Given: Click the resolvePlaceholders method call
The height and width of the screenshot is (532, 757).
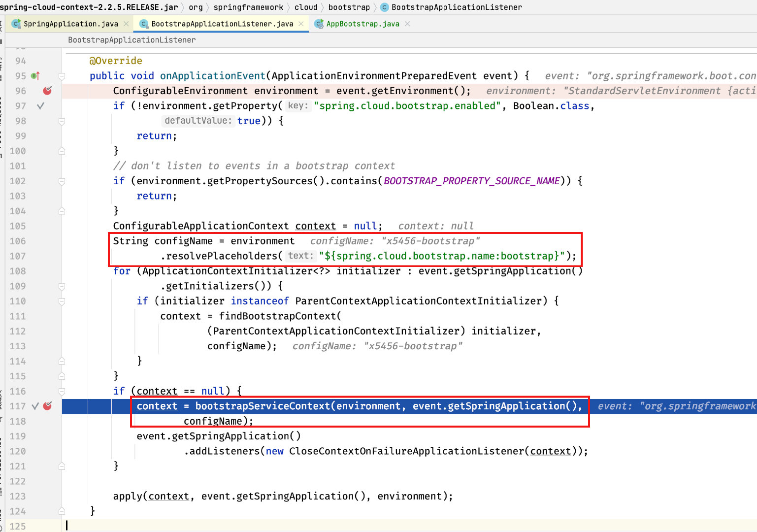Looking at the screenshot, I should pos(222,256).
